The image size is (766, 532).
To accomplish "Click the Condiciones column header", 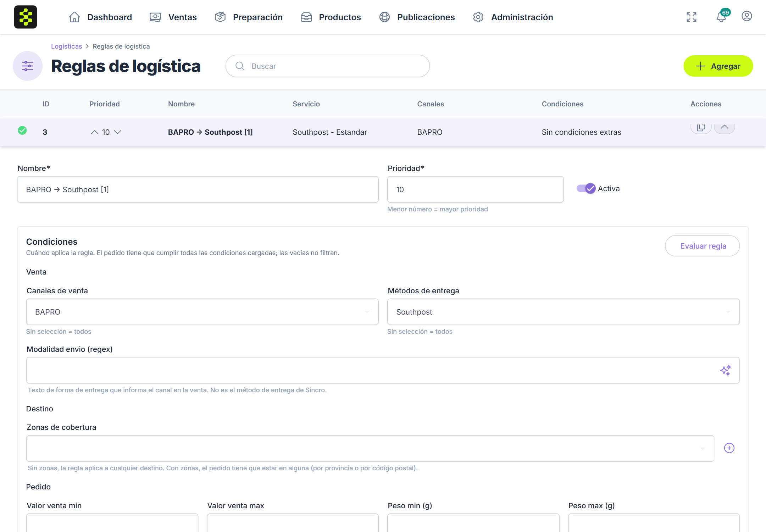I will 562,104.
